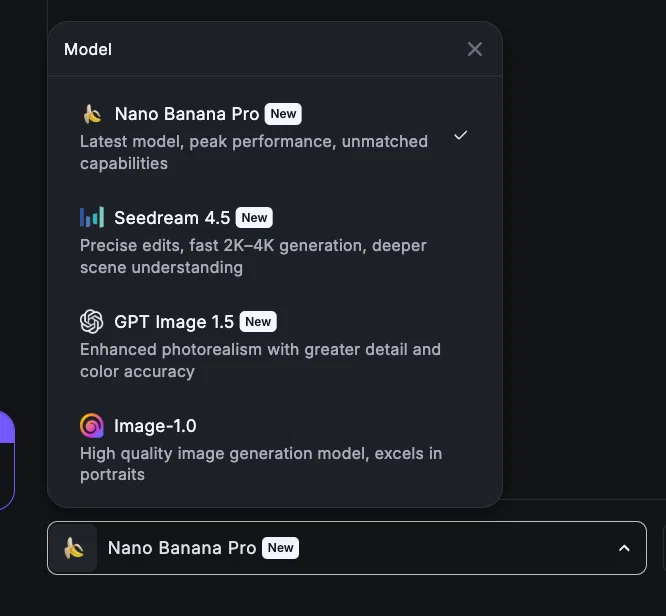Click the New badge beside GPT Image 1.5
This screenshot has height=616, width=666.
click(258, 322)
